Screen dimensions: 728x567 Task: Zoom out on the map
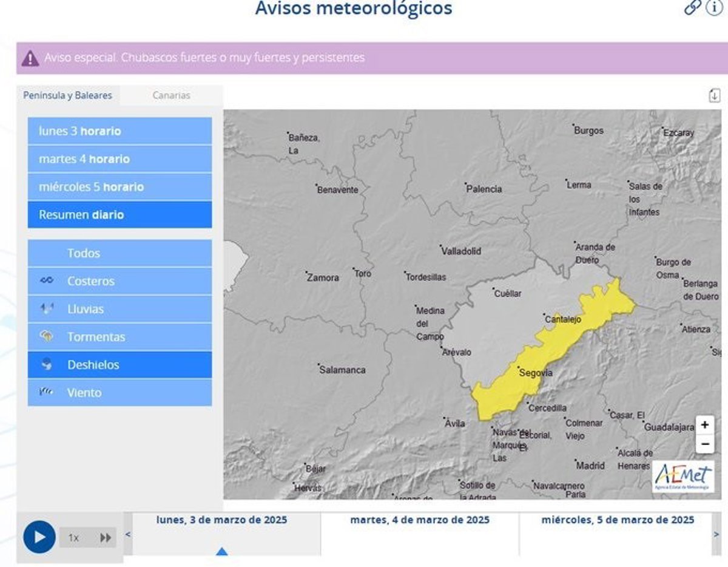pyautogui.click(x=704, y=444)
